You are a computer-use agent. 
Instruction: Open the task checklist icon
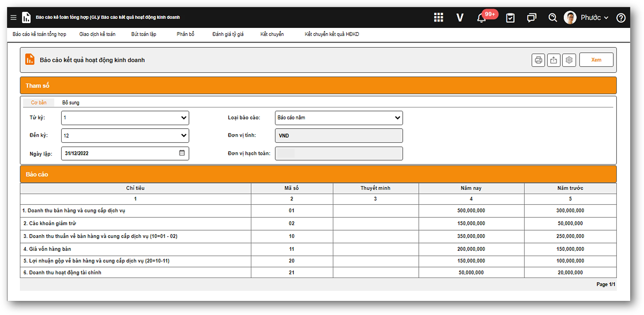click(510, 18)
